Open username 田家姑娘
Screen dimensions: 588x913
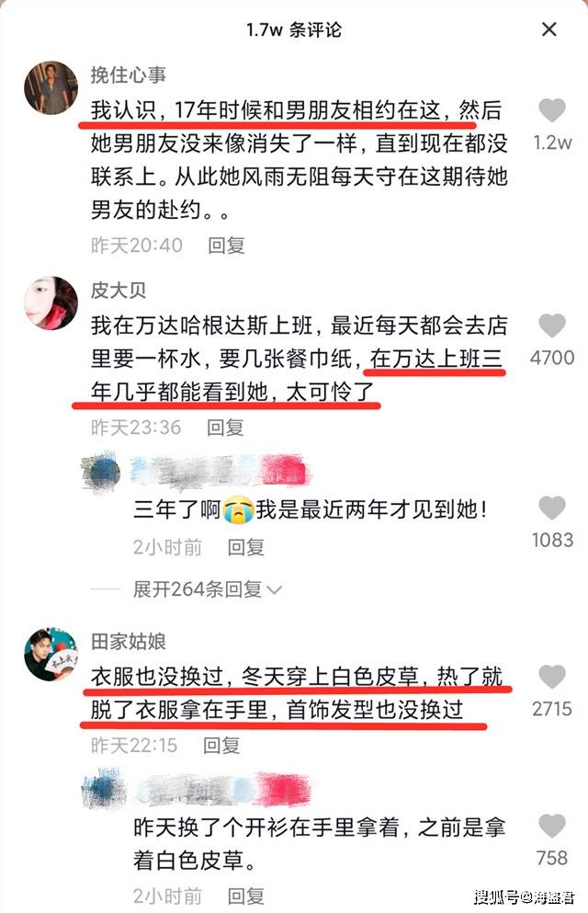tap(128, 641)
